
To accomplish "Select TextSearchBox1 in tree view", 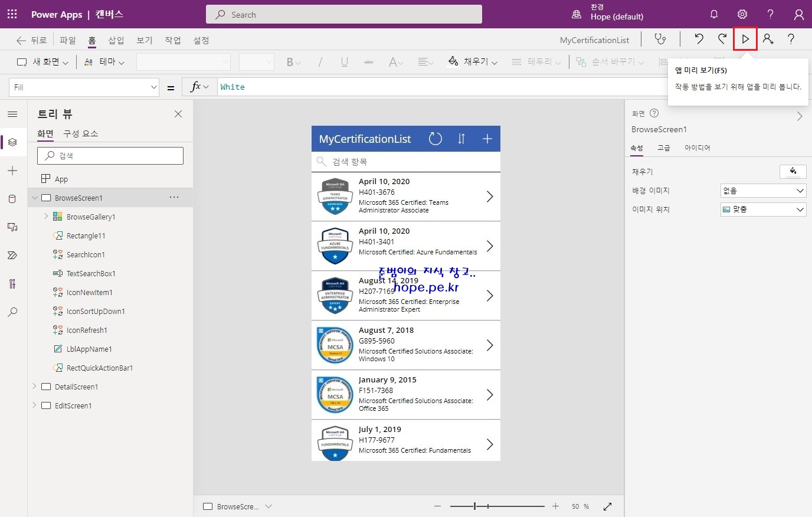I will pos(91,273).
